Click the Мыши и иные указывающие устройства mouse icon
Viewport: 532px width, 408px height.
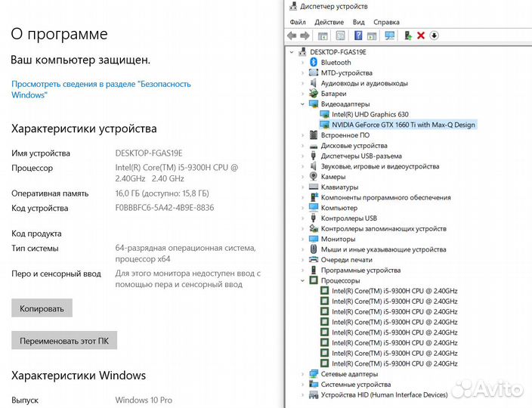[x=314, y=249]
